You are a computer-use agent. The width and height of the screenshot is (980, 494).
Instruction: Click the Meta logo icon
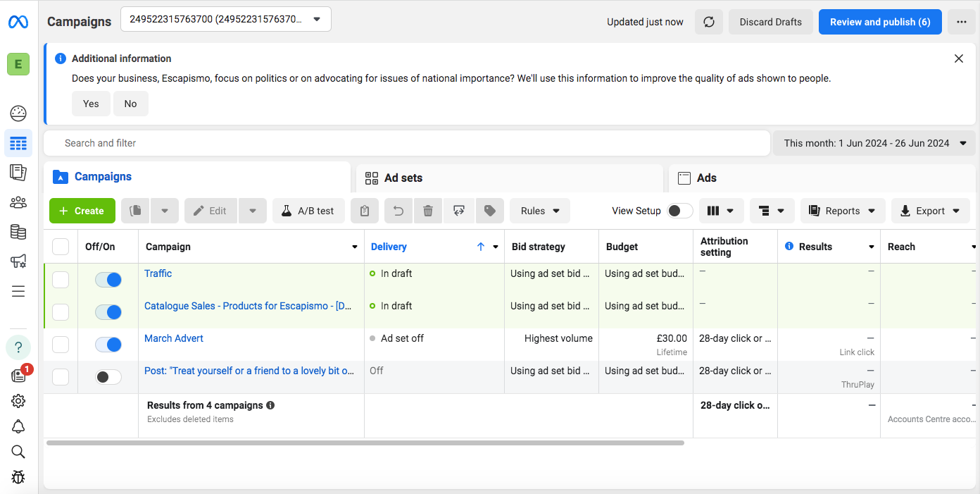coord(18,22)
